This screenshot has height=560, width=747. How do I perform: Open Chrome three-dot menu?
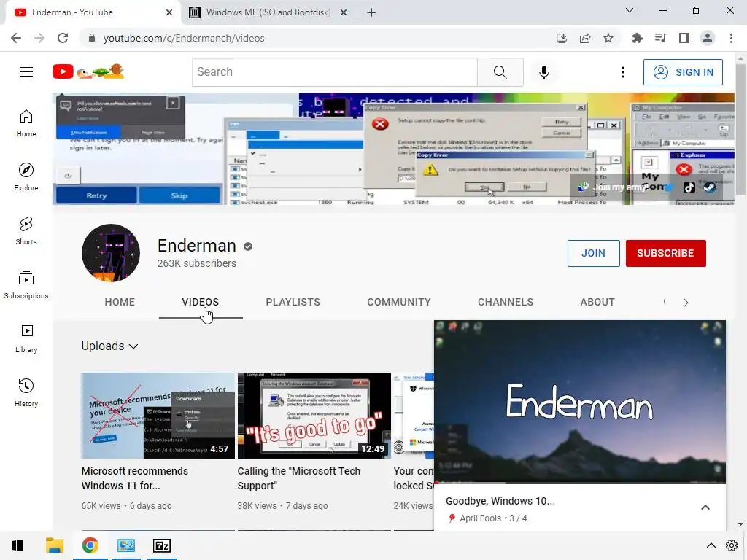pyautogui.click(x=731, y=38)
